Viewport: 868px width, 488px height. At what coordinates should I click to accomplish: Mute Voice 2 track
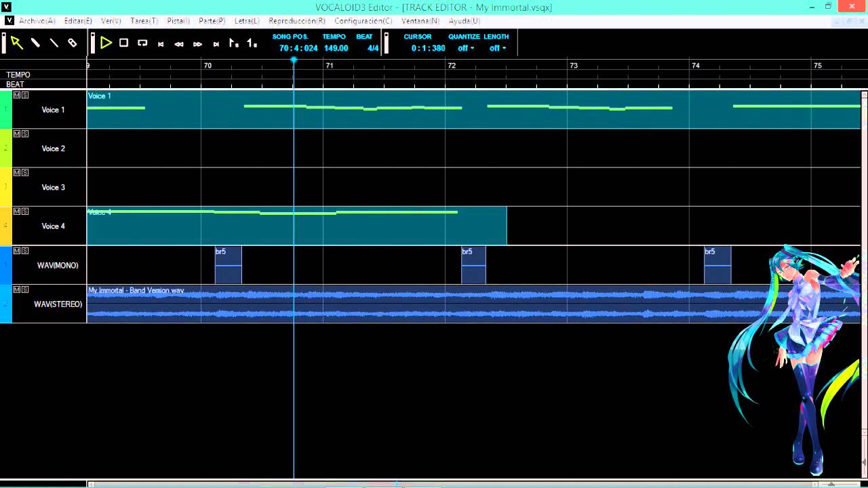[17, 134]
